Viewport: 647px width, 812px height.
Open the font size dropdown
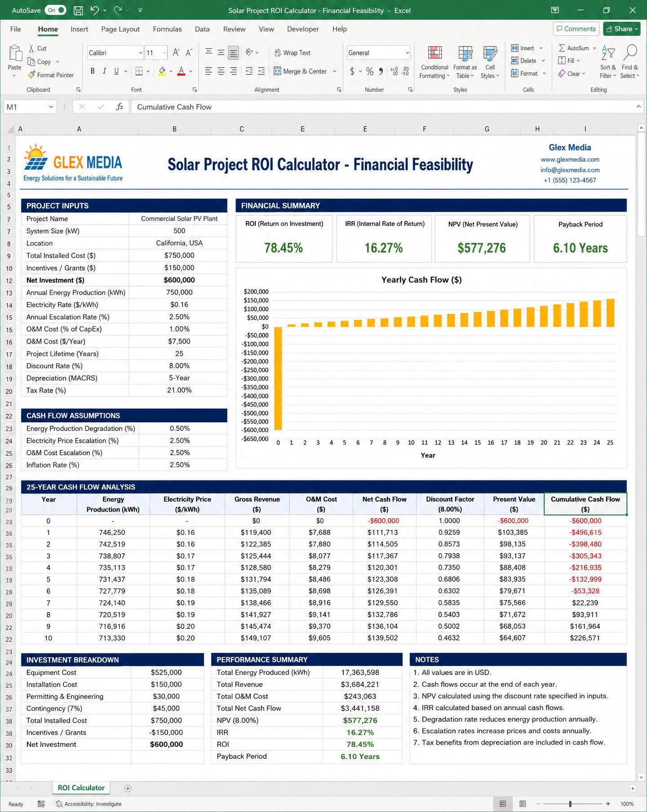click(164, 53)
